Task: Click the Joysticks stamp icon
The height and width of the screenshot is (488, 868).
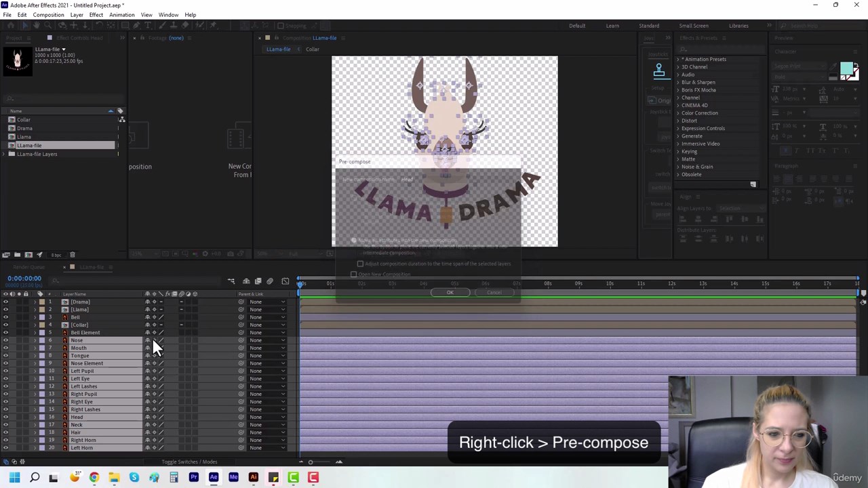Action: (658, 70)
